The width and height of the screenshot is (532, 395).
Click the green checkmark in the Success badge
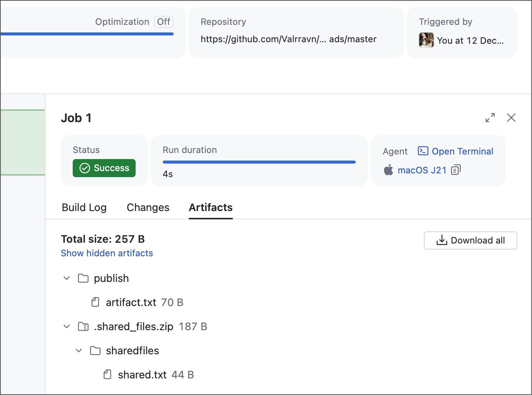85,168
